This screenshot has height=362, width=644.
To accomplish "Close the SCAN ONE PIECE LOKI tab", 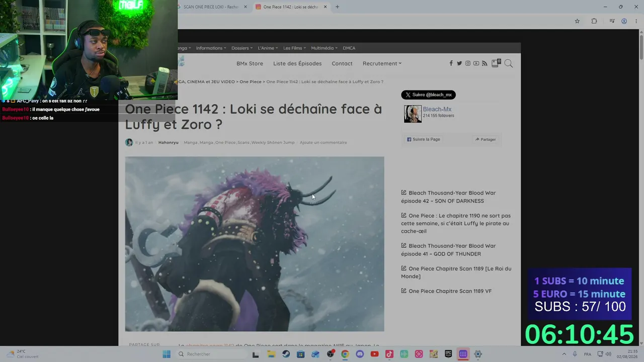I will pos(246,7).
